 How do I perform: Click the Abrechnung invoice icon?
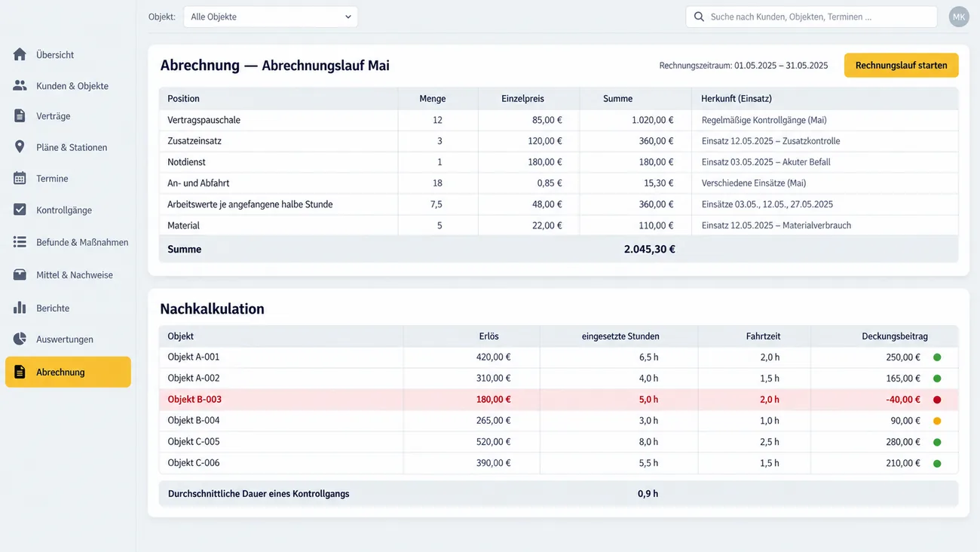[x=20, y=372]
